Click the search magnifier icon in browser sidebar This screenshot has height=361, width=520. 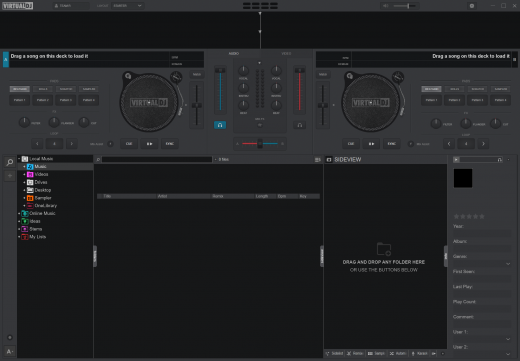[10, 162]
